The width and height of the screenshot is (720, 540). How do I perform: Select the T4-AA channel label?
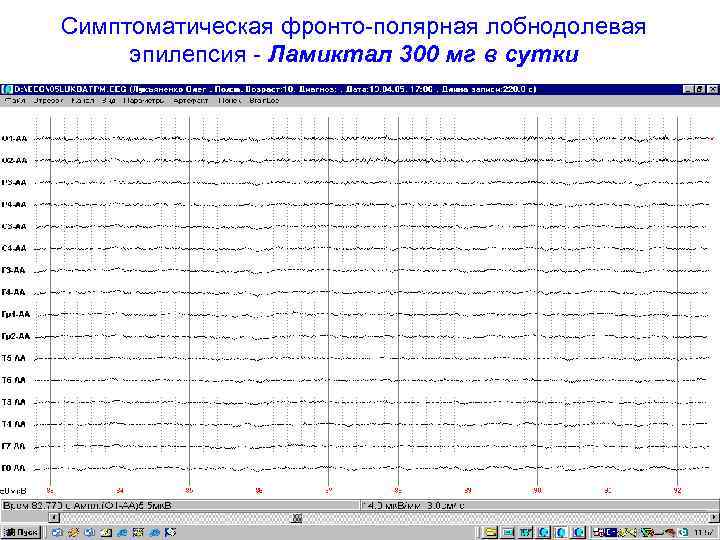pos(13,424)
